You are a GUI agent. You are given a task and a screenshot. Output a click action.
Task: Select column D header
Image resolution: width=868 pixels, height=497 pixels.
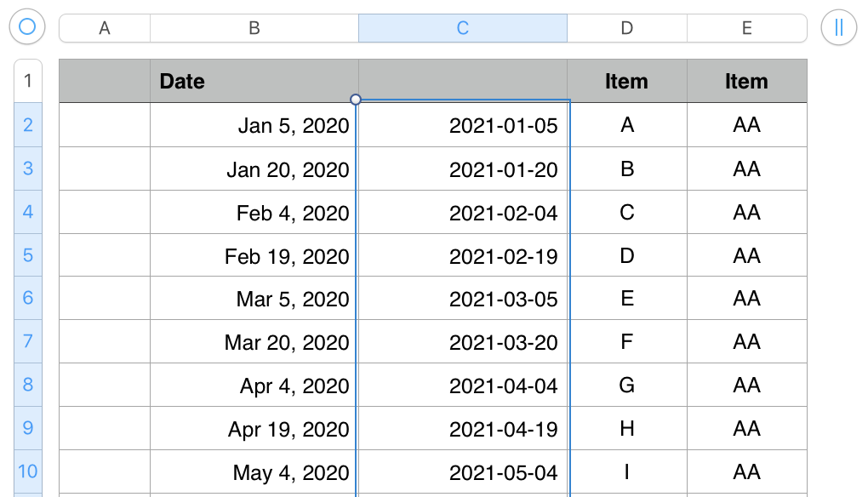coord(627,28)
